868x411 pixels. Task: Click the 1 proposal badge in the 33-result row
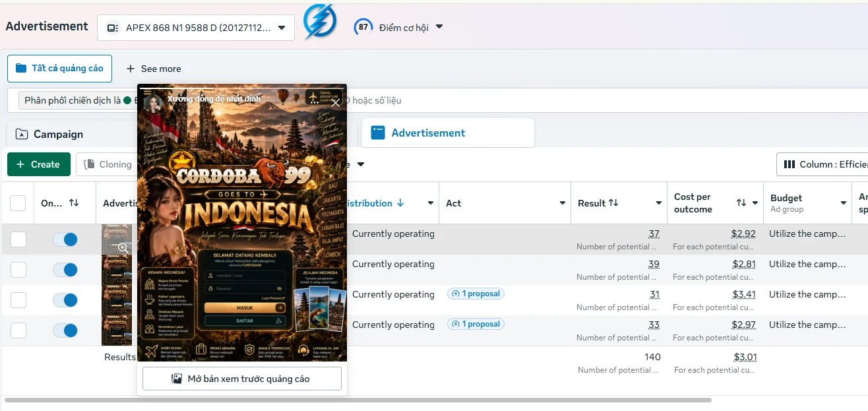point(476,324)
